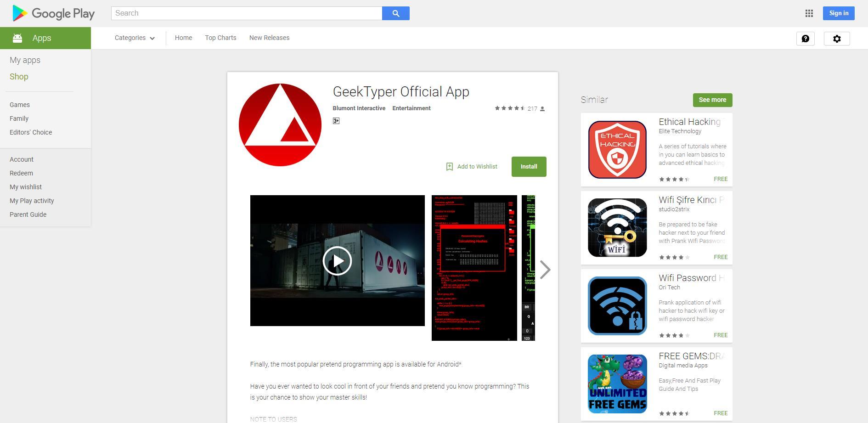The height and width of the screenshot is (423, 868).
Task: Open the Account link
Action: coord(22,159)
